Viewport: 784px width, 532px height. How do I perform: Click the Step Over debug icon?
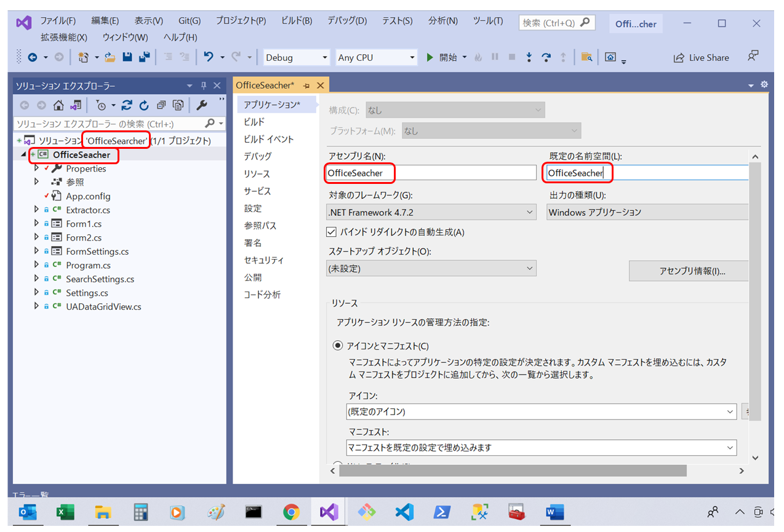(546, 57)
